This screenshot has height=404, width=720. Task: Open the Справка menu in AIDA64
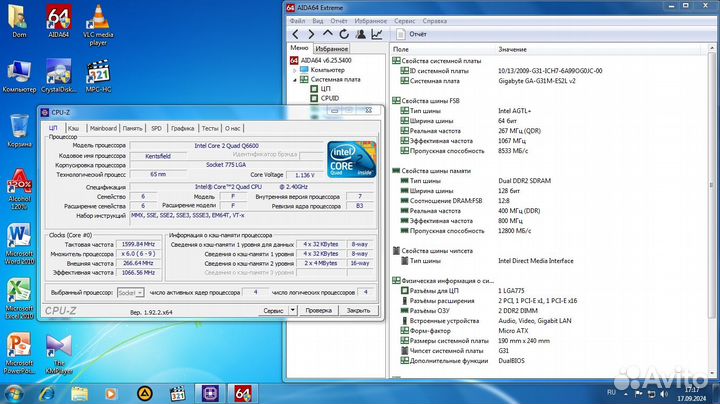click(434, 21)
